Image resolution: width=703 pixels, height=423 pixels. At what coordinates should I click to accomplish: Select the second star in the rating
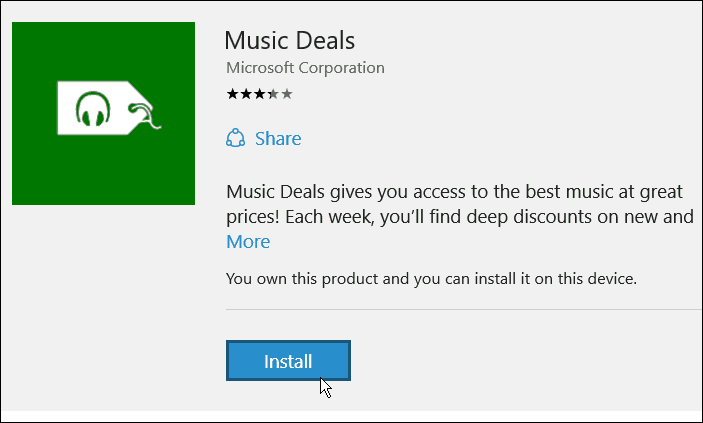point(246,94)
